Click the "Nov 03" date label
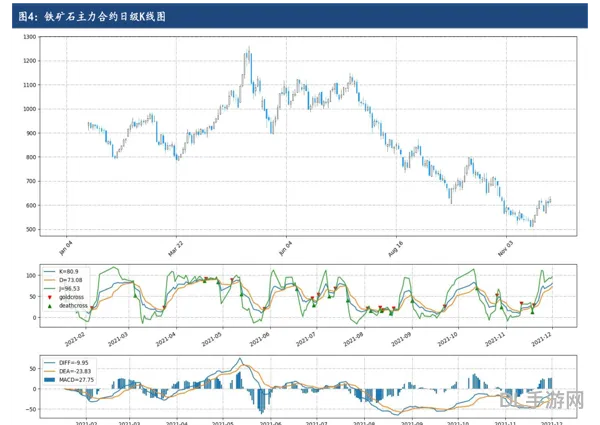The height and width of the screenshot is (425, 600). pos(505,249)
